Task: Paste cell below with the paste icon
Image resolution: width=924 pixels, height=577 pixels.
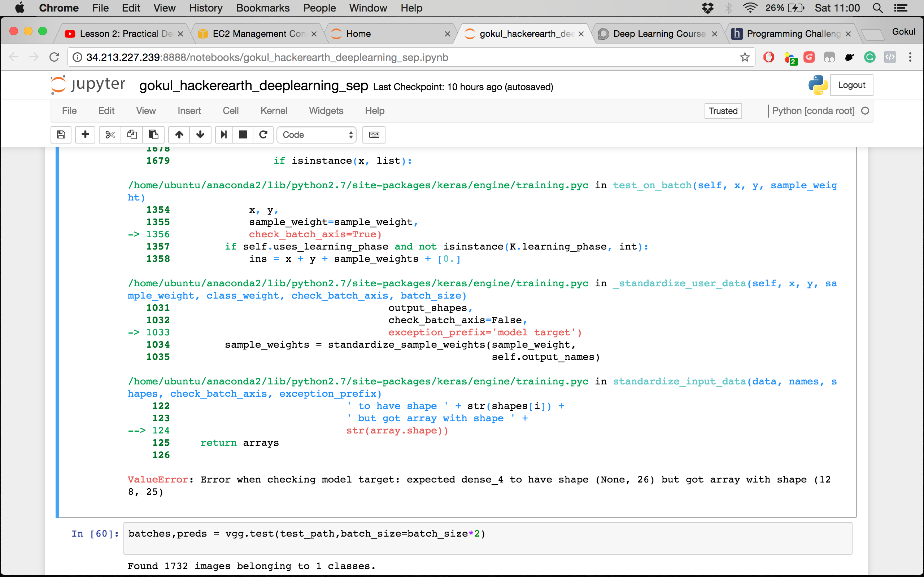Action: [153, 135]
